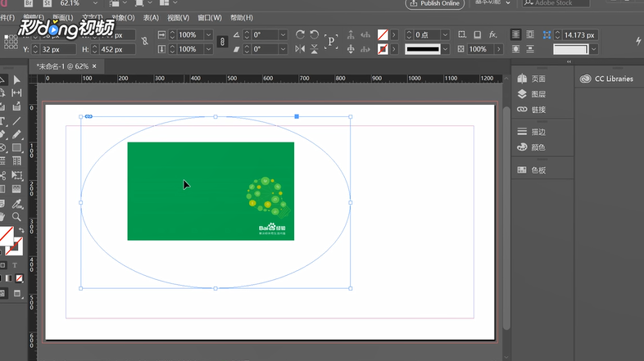644x361 pixels.
Task: Flip vertical icon in control bar
Action: click(314, 49)
